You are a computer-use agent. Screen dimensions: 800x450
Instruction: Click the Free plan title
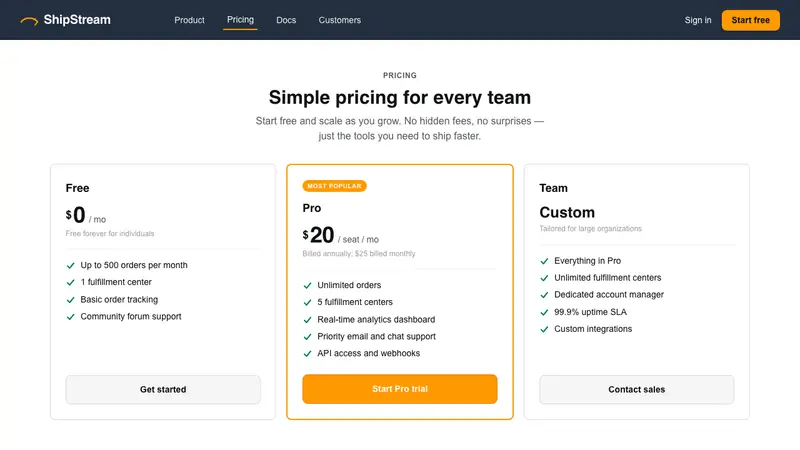78,188
